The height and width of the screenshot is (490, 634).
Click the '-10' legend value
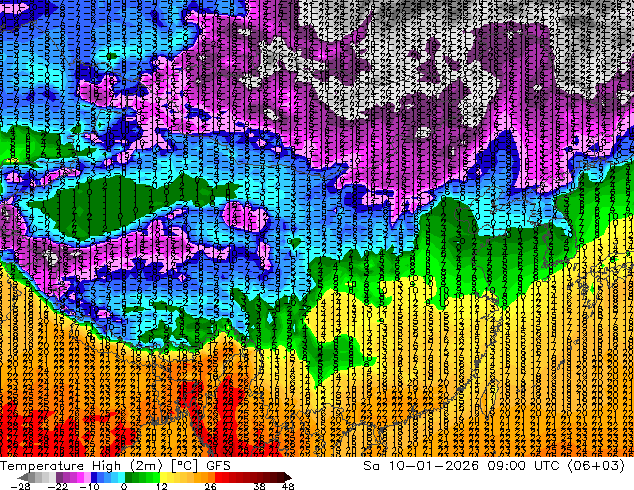pos(89,486)
